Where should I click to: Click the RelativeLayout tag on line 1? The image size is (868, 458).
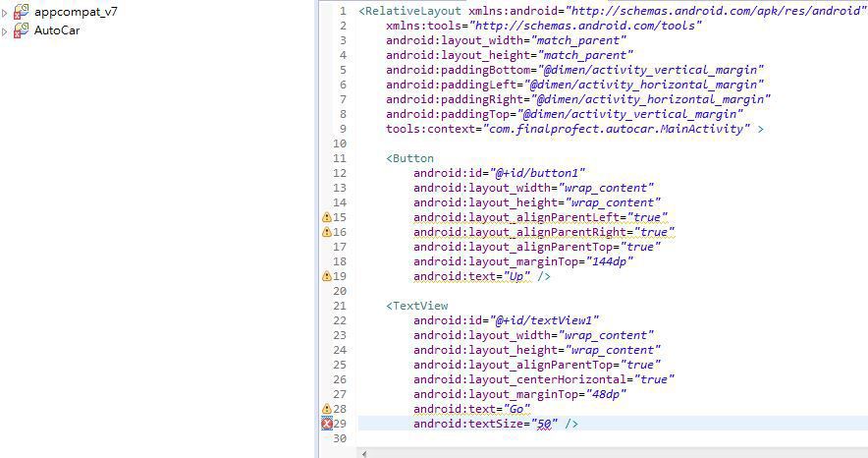click(409, 11)
